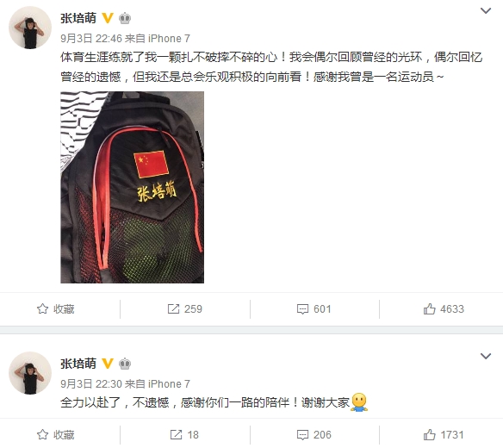Open second post author avatar
This screenshot has width=503, height=448.
[x=30, y=373]
